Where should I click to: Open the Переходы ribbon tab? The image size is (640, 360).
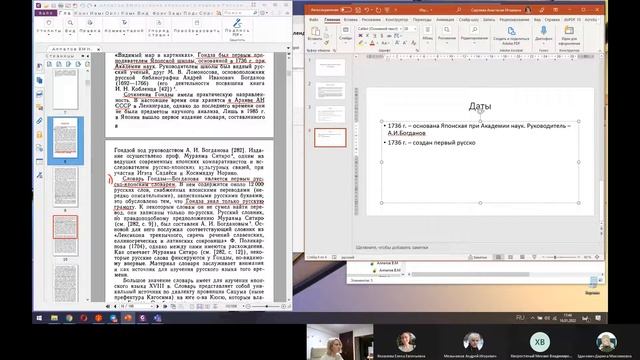[x=422, y=20]
